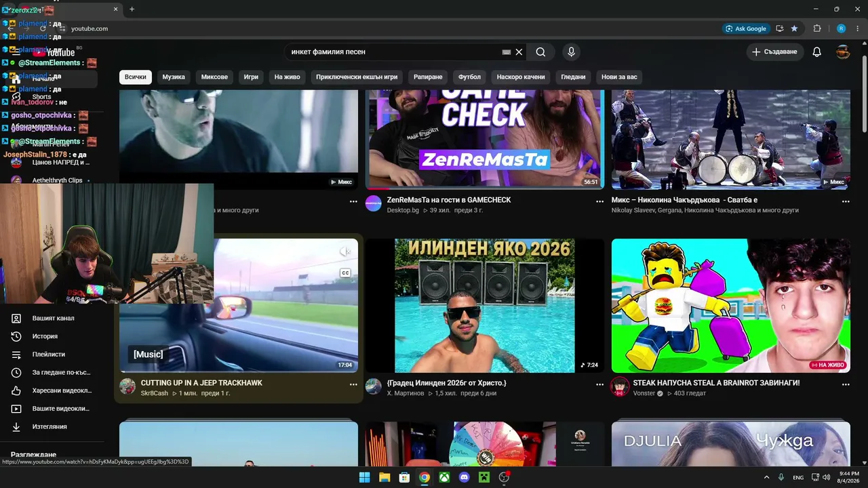Open Вашият канал in the sidebar

click(53, 319)
